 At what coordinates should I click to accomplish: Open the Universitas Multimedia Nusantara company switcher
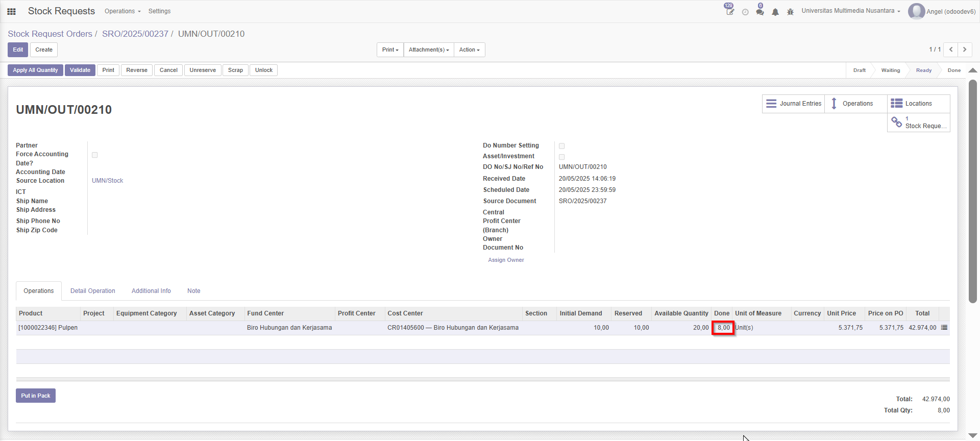(x=851, y=11)
